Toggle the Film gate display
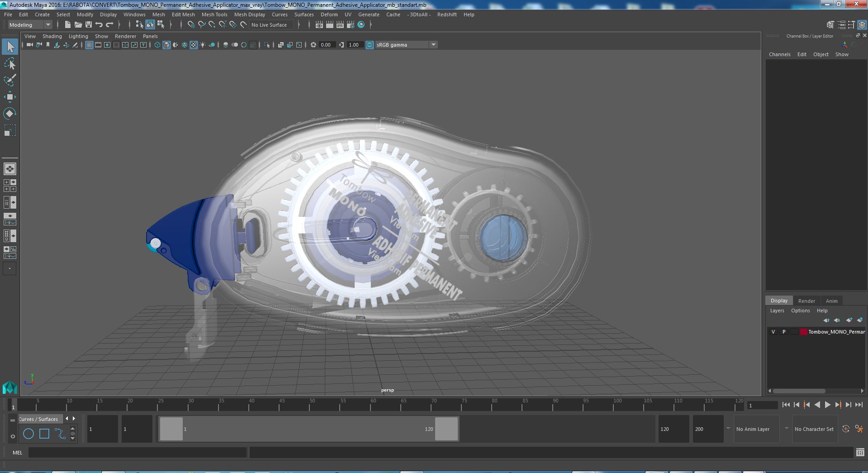Screen dimensions: 868x473 [98, 45]
